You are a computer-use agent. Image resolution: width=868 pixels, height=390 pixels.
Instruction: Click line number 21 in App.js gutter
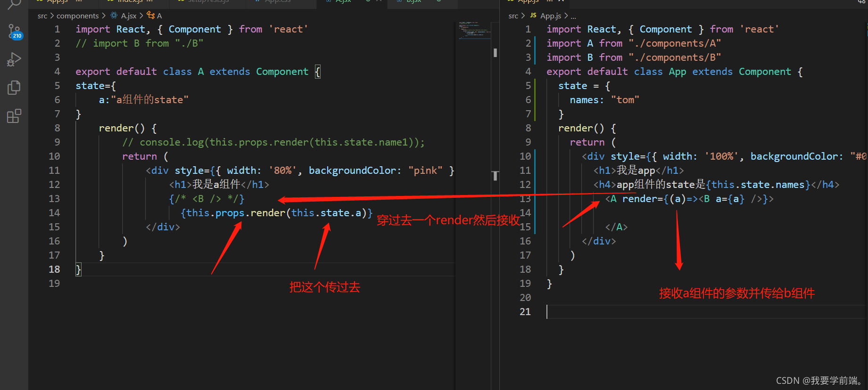click(x=525, y=312)
